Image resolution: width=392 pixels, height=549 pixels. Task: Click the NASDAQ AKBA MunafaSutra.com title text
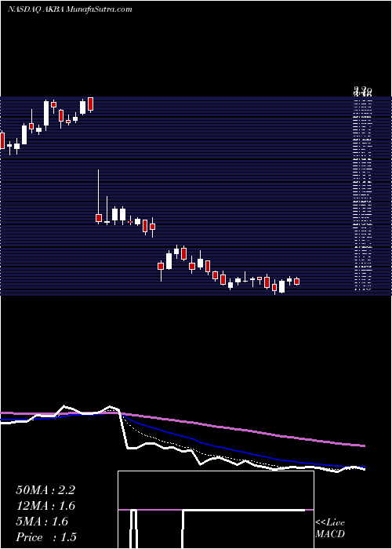[x=70, y=9]
